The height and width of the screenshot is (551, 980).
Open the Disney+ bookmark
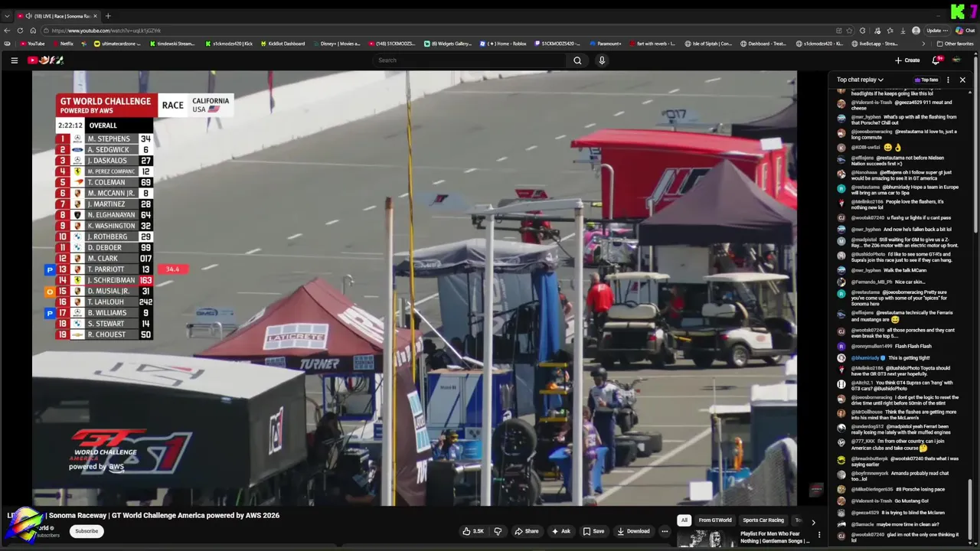(336, 44)
